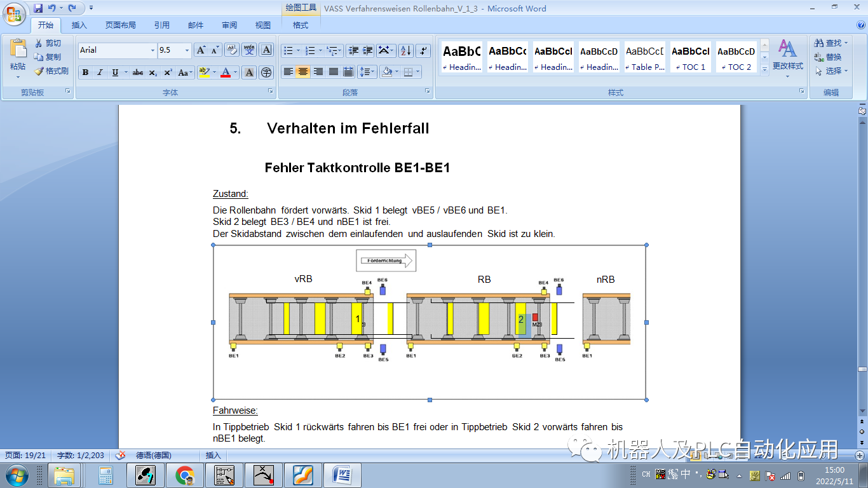Open the 邮件 tab
The width and height of the screenshot is (868, 488).
tap(196, 25)
